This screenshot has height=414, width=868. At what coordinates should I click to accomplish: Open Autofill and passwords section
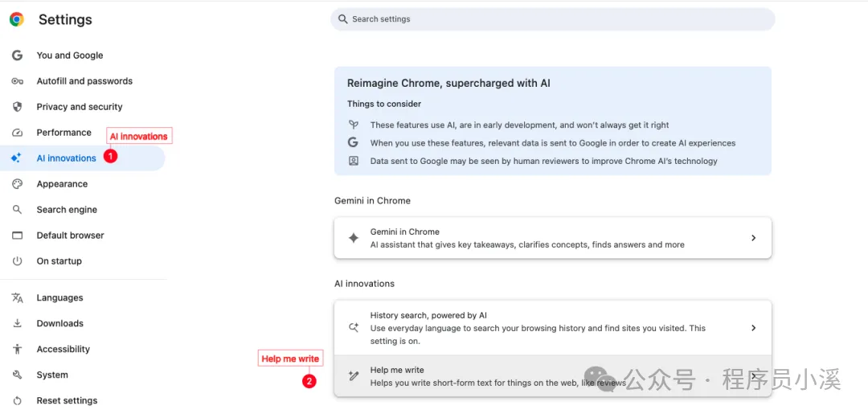tap(84, 81)
